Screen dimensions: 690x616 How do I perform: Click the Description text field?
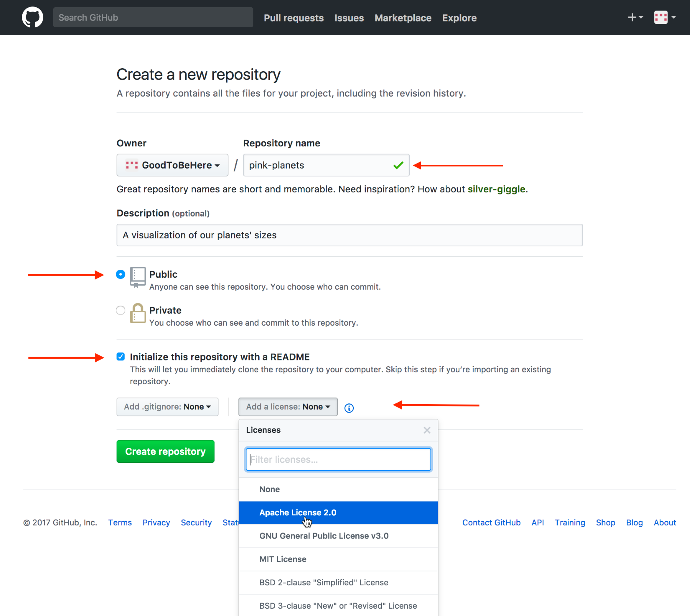[349, 235]
